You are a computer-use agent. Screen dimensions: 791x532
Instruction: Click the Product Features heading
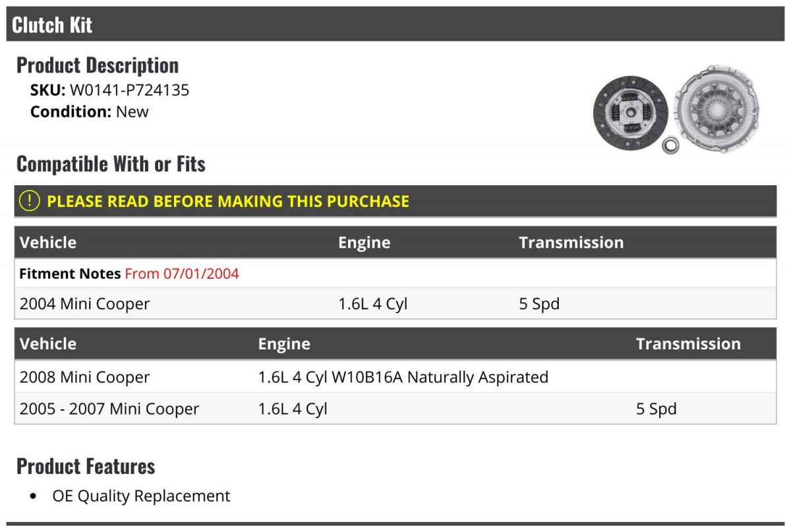tap(86, 466)
